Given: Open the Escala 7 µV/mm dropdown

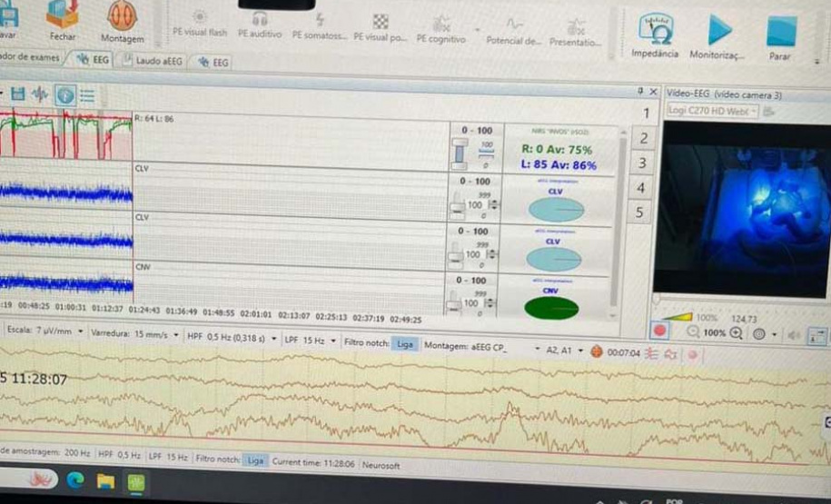Looking at the screenshot, I should (x=81, y=331).
